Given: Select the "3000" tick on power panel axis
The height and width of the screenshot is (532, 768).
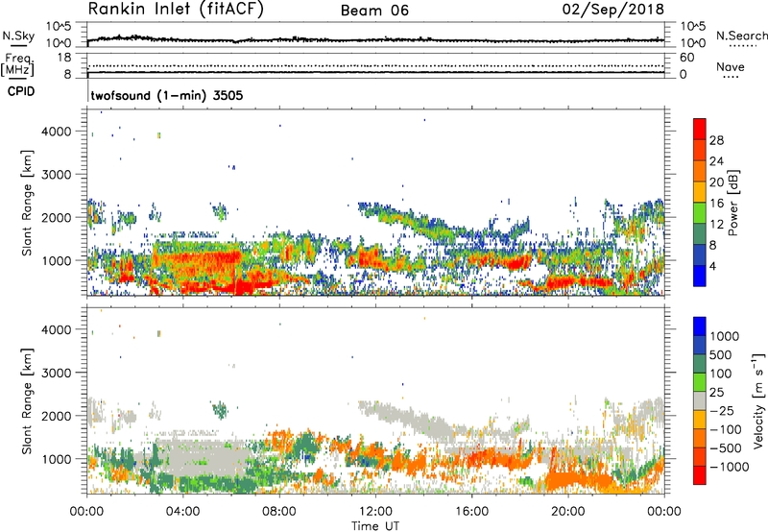Looking at the screenshot, I should 57,175.
